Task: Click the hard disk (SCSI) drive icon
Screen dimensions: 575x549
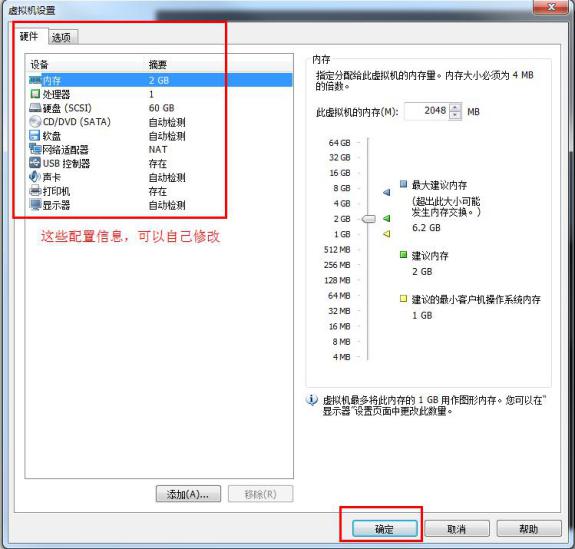Action: click(x=35, y=108)
